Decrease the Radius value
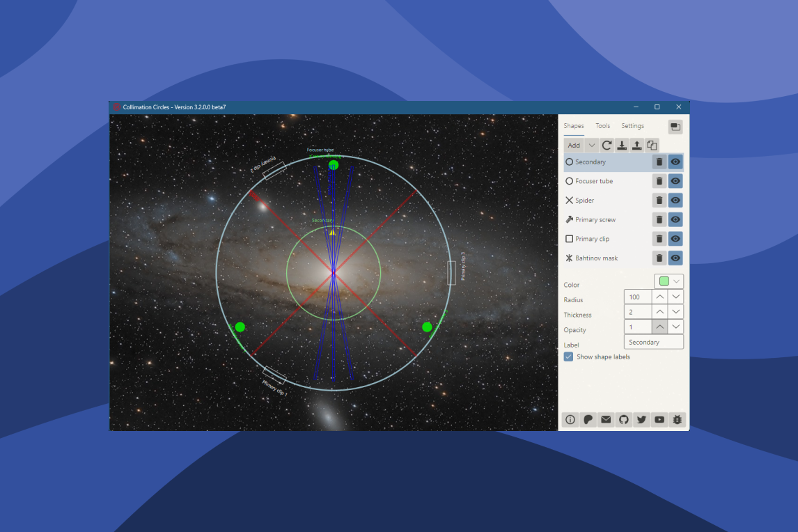Viewport: 798px width, 532px height. coord(675,297)
